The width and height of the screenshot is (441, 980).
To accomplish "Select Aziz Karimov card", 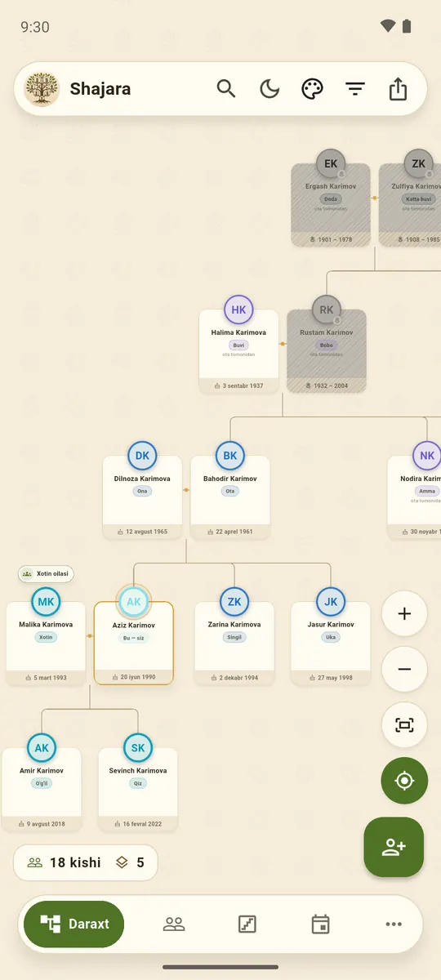I will tap(134, 643).
